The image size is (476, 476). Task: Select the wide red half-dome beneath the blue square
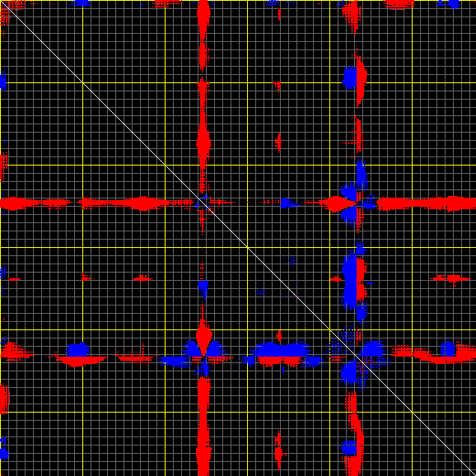[x=81, y=362]
